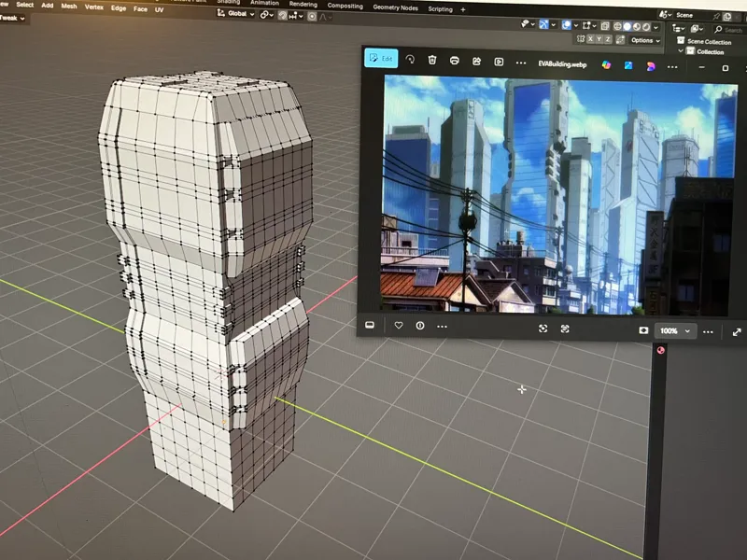Switch to Compositing workspace tab
Viewport: 747px width, 560px height.
coord(345,6)
